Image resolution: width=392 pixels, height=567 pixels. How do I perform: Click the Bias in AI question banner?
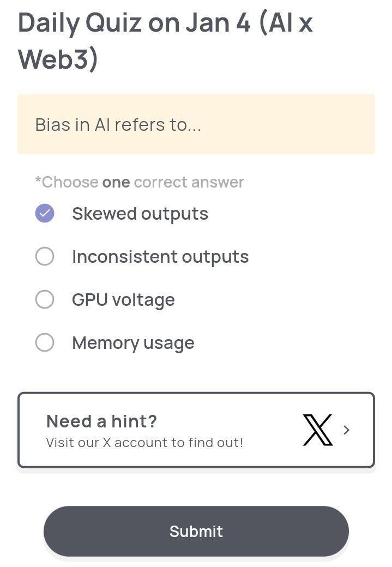coord(196,124)
